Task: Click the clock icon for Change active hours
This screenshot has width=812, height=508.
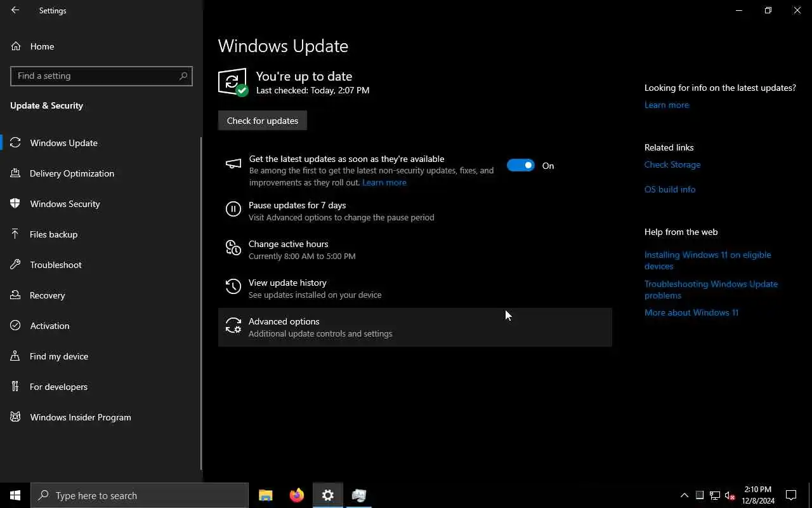Action: click(233, 248)
